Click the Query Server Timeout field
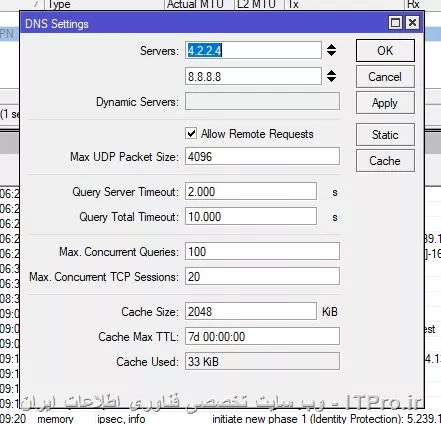 pos(251,191)
